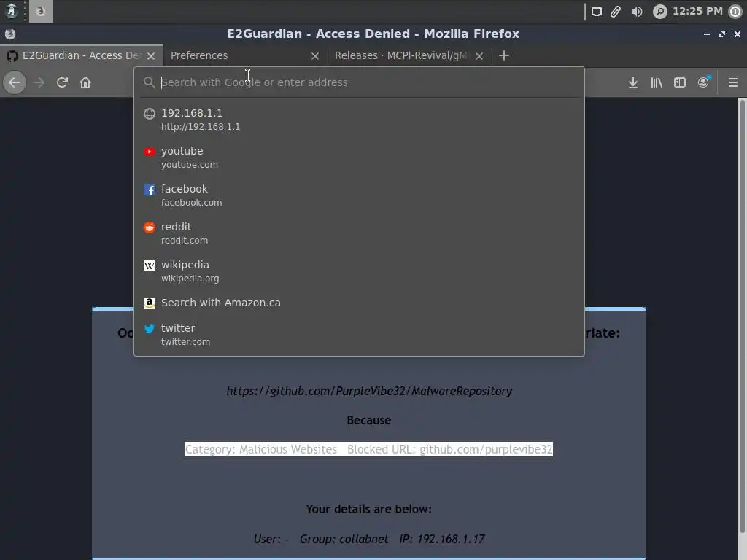Image resolution: width=747 pixels, height=560 pixels.
Task: Click the magnifier icon in the address bar
Action: click(149, 82)
